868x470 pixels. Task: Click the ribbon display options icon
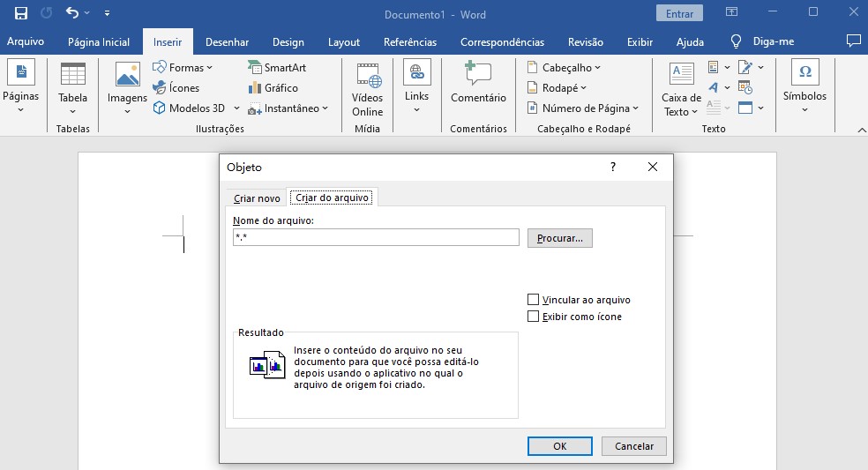coord(732,12)
